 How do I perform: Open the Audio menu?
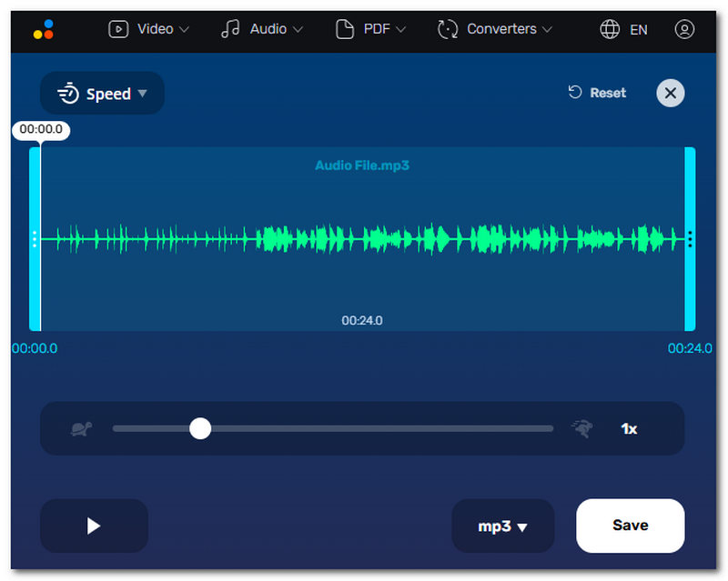pos(262,29)
